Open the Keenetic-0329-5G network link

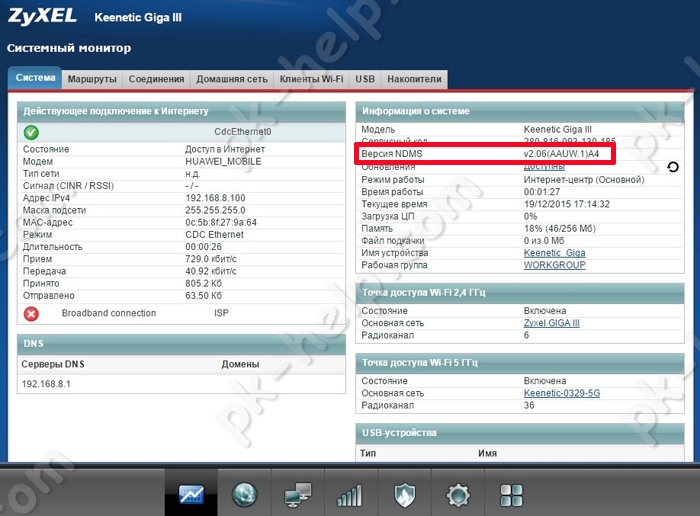tap(562, 393)
